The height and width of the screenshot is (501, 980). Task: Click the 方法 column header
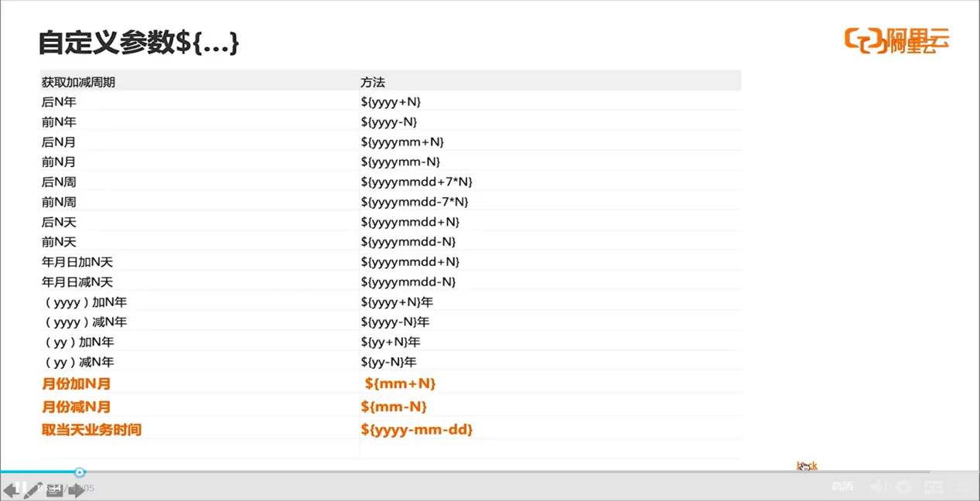pyautogui.click(x=372, y=82)
